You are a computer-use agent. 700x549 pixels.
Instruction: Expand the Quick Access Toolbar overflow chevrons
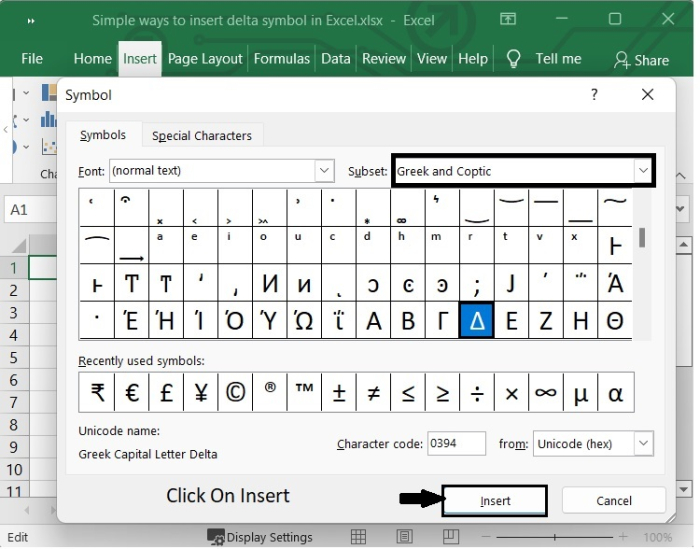coord(31,21)
